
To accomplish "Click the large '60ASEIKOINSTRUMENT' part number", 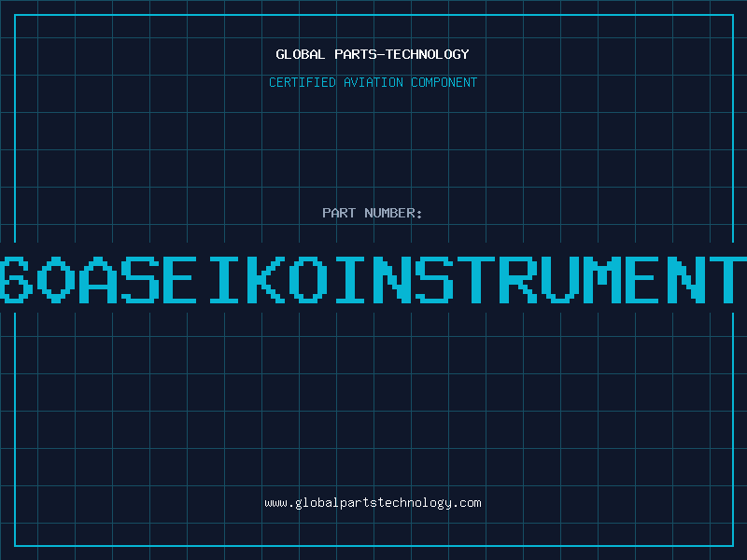I will pos(373,279).
